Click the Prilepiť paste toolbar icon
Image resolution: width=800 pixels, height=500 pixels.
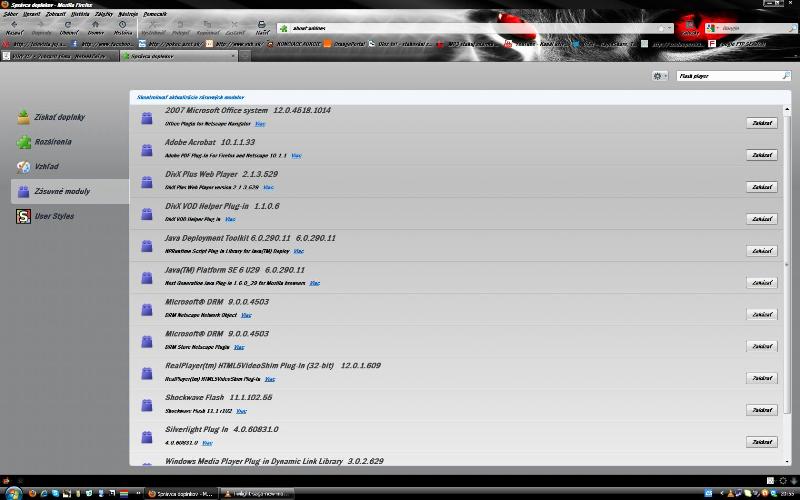tap(180, 24)
